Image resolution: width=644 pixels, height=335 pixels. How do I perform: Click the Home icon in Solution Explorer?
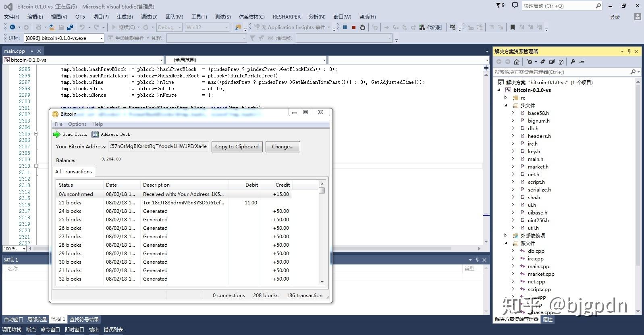coord(517,62)
